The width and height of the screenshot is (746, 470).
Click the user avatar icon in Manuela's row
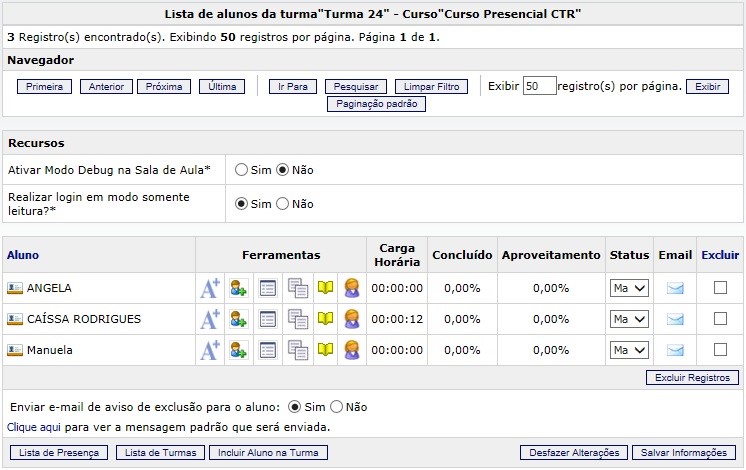(352, 351)
